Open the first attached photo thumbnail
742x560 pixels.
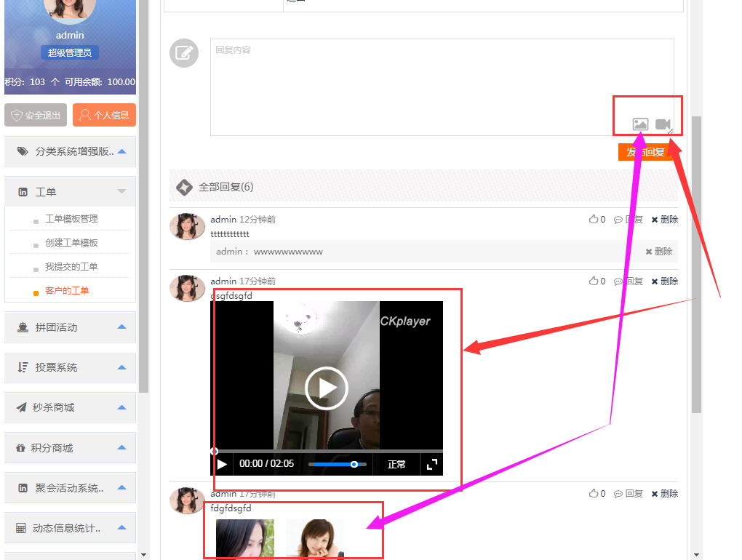pos(245,538)
